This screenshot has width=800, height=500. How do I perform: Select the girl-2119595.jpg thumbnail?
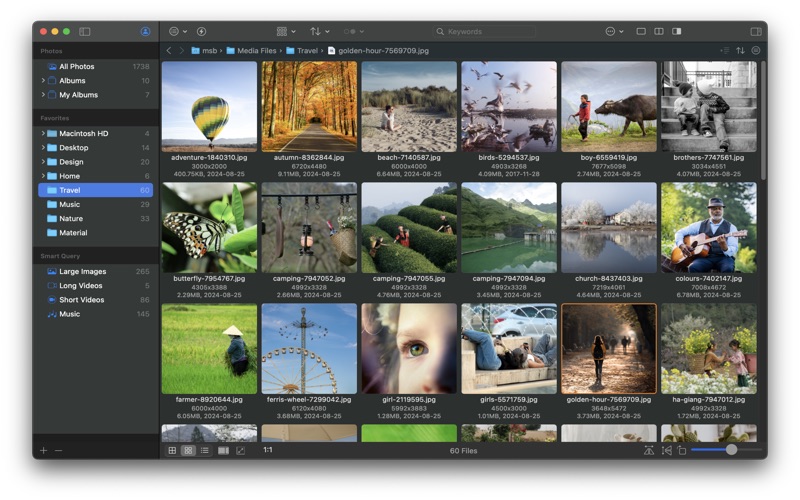coord(409,348)
